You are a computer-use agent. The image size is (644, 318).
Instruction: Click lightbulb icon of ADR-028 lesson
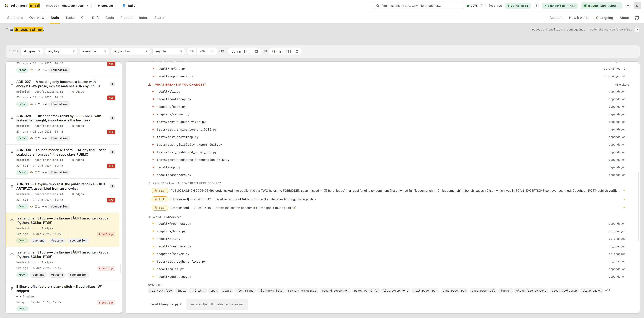(x=12, y=118)
